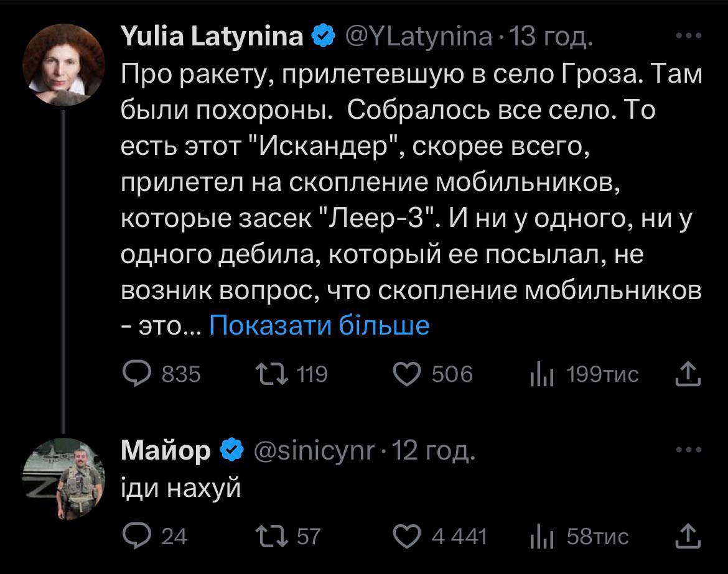Reply to Yulia Latynina's tweet
The width and height of the screenshot is (728, 574).
tap(134, 374)
